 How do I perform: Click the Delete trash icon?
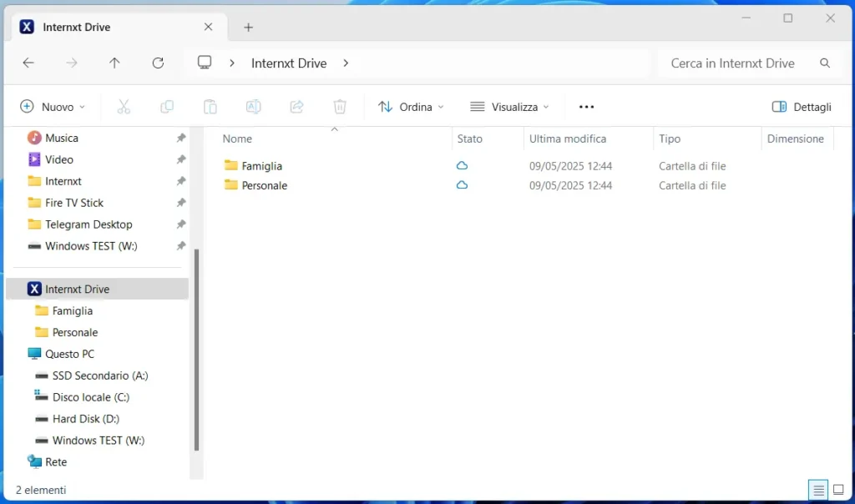(x=340, y=107)
